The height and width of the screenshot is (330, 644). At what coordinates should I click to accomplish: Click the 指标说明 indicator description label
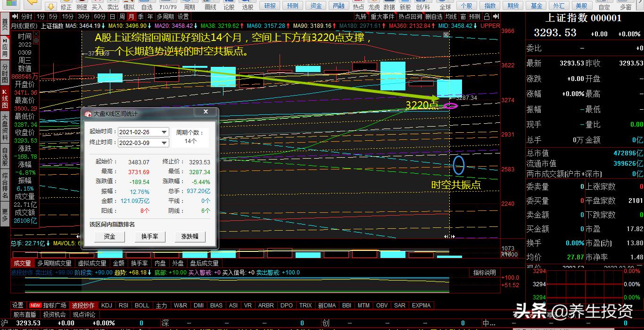coord(484,273)
